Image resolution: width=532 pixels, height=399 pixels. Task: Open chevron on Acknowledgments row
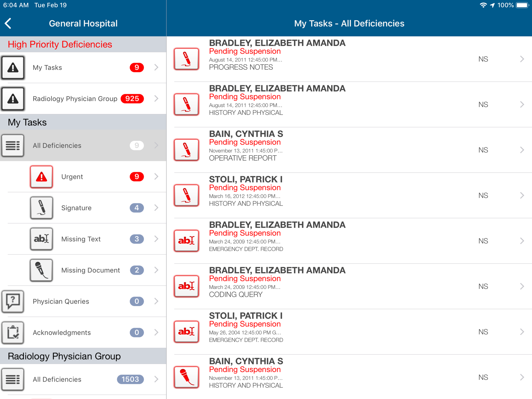click(x=156, y=332)
